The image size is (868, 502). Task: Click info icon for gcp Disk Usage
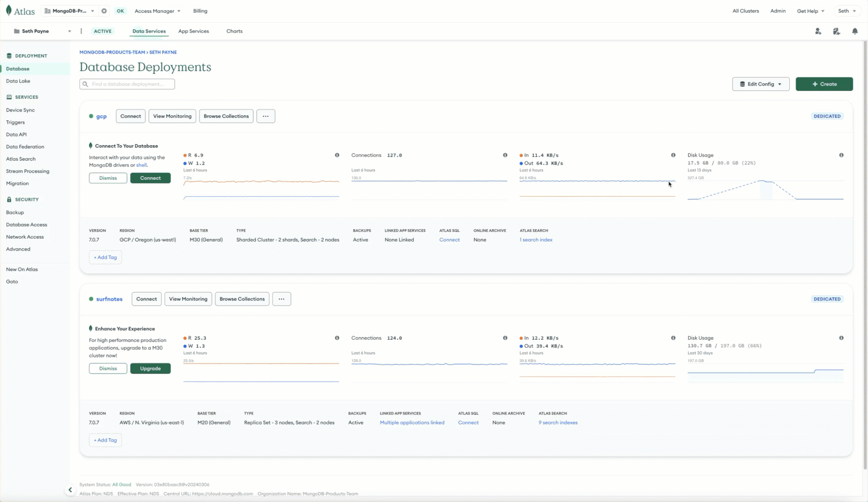click(x=841, y=155)
